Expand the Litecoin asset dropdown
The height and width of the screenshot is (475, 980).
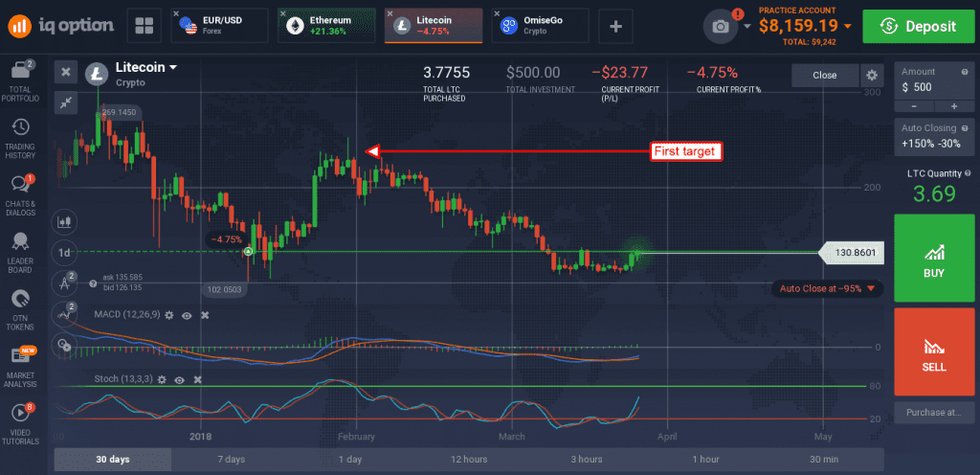pos(173,67)
